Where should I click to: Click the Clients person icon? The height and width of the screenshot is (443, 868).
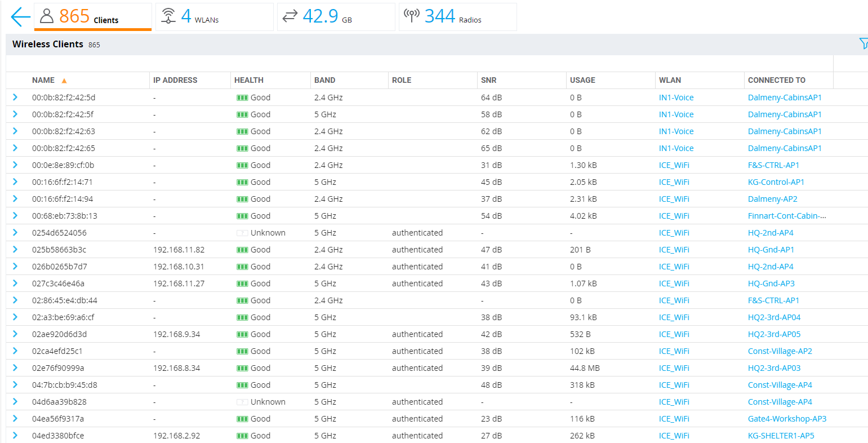(47, 16)
